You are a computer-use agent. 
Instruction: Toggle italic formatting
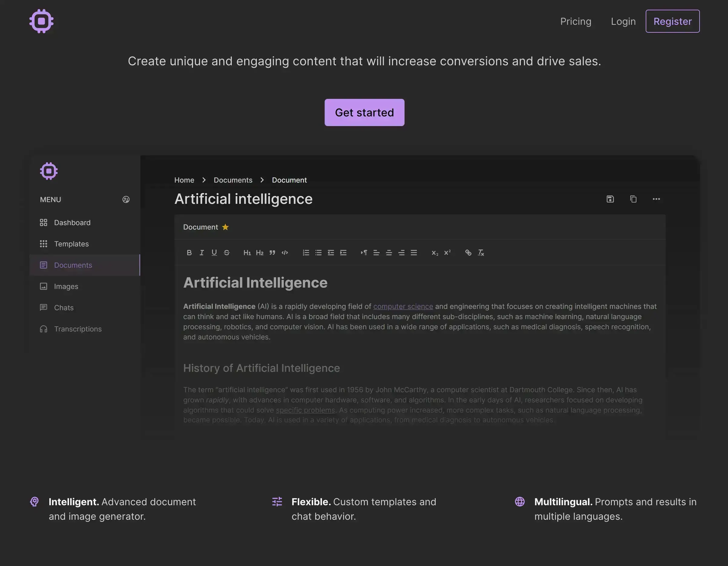pos(202,252)
